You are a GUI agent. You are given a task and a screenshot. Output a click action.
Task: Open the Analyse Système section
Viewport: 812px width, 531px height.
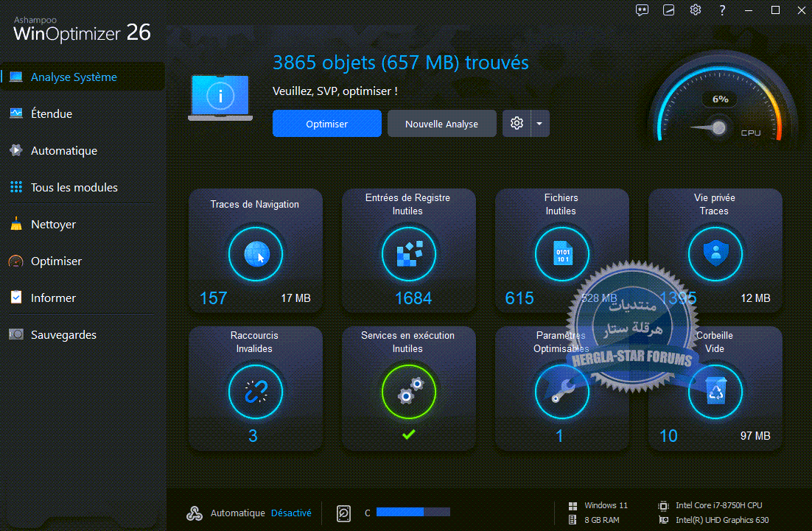[x=83, y=77]
